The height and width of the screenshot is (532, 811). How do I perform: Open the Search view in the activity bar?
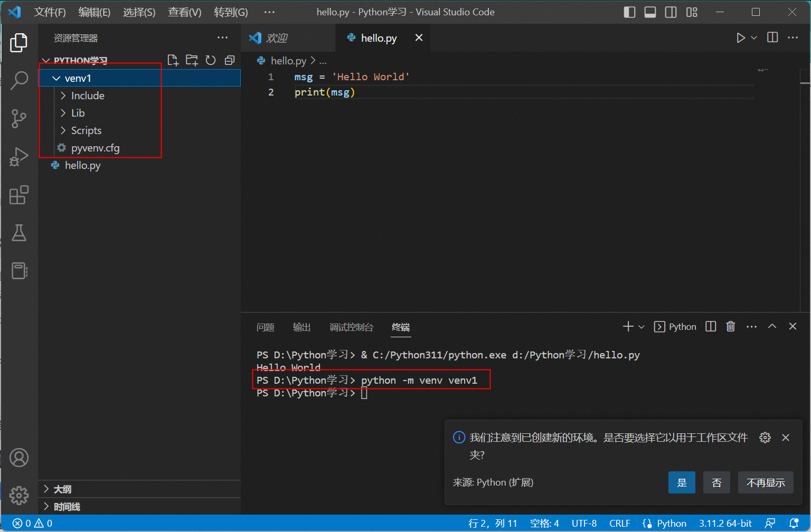[19, 81]
